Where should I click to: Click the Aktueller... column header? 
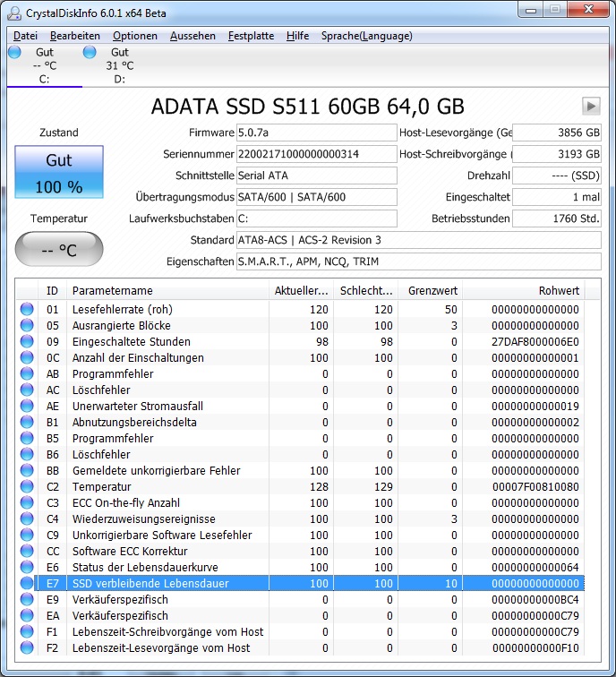click(x=302, y=290)
